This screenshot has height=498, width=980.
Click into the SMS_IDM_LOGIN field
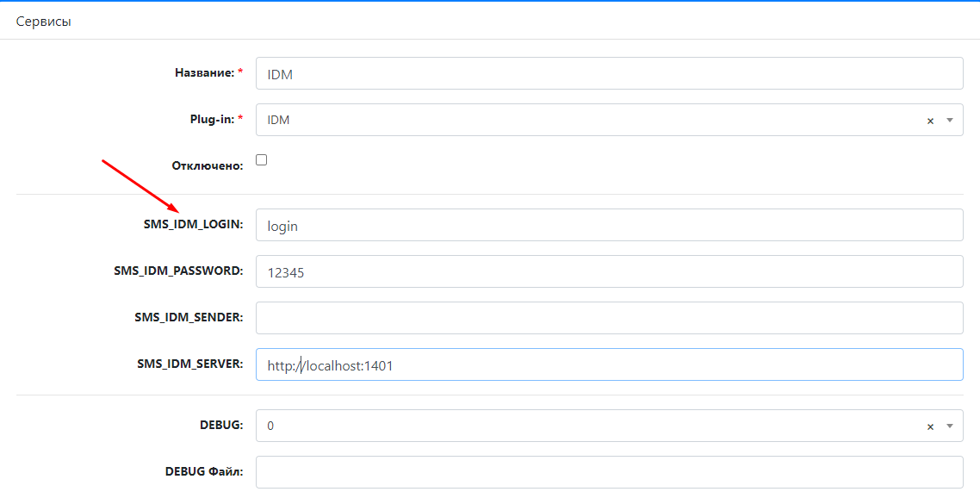[610, 225]
